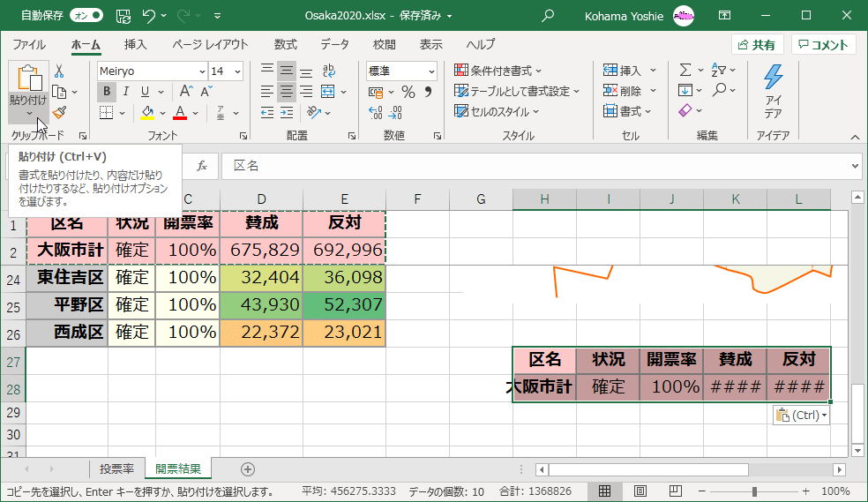Viewport: 868px width, 502px height.
Task: Click the 共有 share button
Action: coord(757,45)
